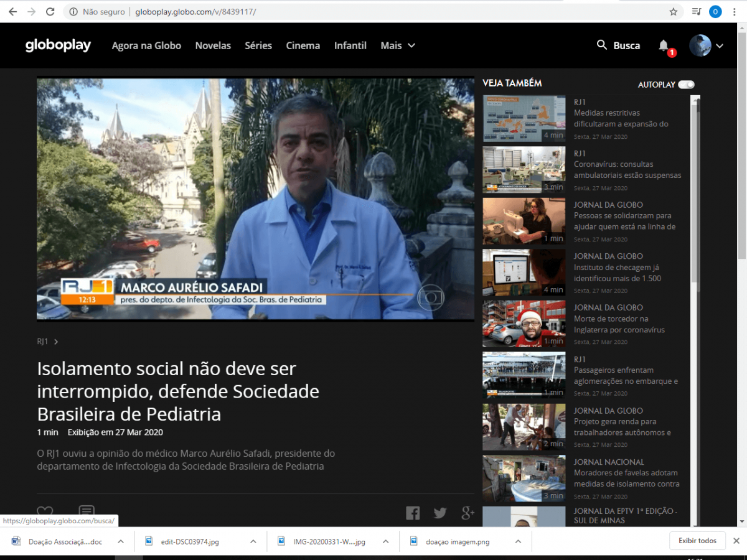
Task: Open 'Projeto gera renda para trabalhadores autônomos' link
Action: tap(622, 427)
